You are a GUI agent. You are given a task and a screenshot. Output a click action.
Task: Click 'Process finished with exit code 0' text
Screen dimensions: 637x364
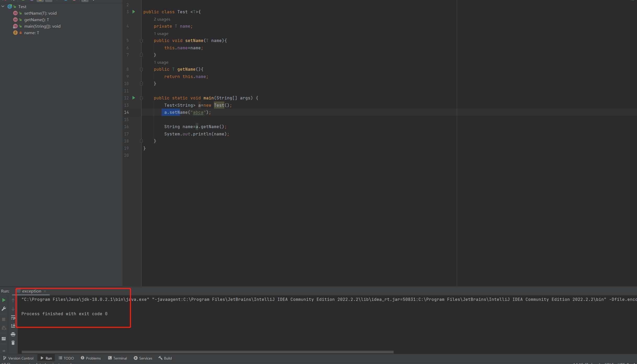point(65,314)
